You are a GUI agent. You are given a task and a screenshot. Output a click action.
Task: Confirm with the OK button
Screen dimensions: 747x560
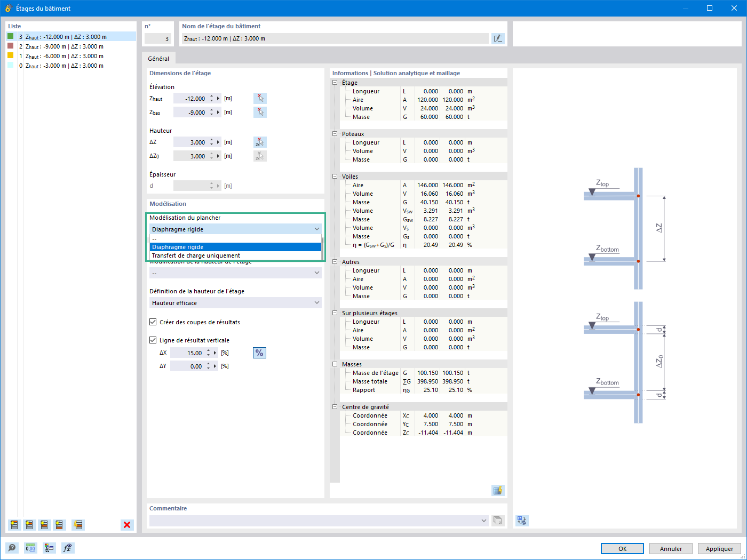[622, 549]
